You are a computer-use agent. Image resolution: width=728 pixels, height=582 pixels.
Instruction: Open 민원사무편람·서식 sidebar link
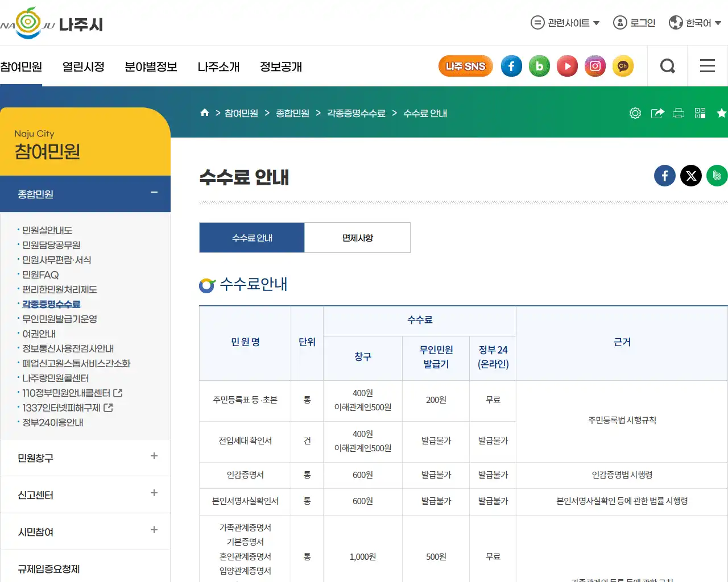(56, 260)
